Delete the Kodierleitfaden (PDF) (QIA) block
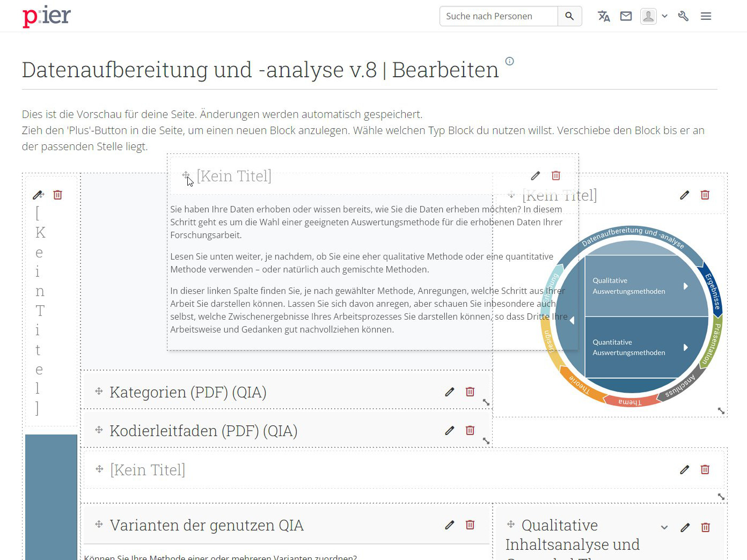This screenshot has width=747, height=560. tap(470, 430)
